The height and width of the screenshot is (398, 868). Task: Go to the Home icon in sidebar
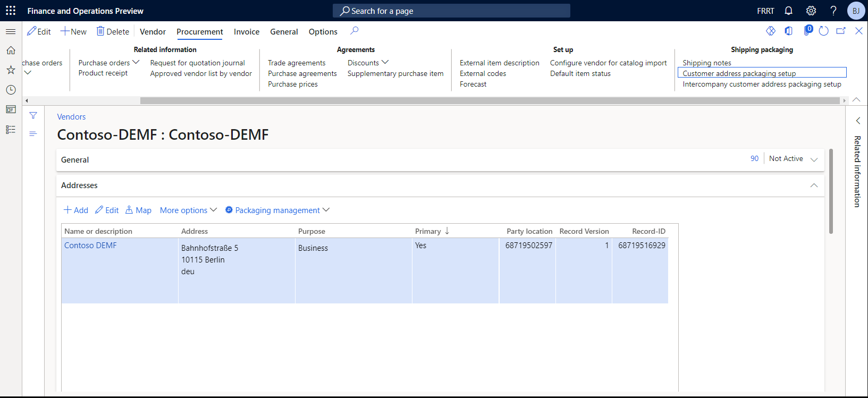[x=11, y=50]
